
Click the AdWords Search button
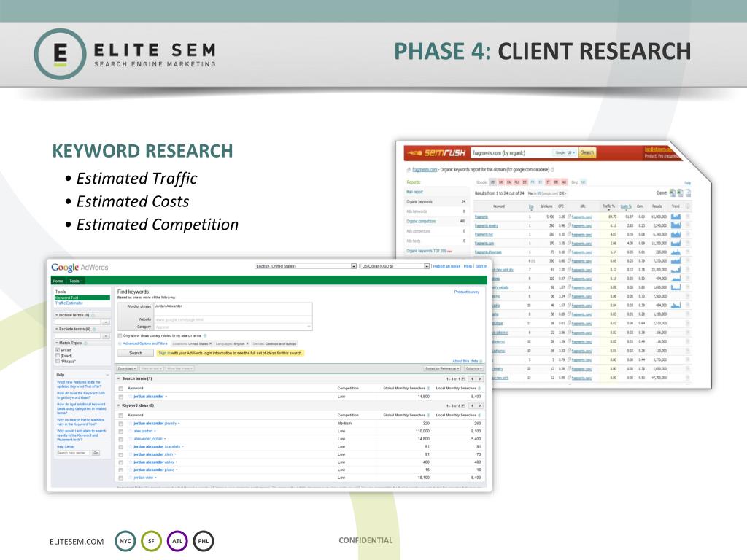click(135, 354)
